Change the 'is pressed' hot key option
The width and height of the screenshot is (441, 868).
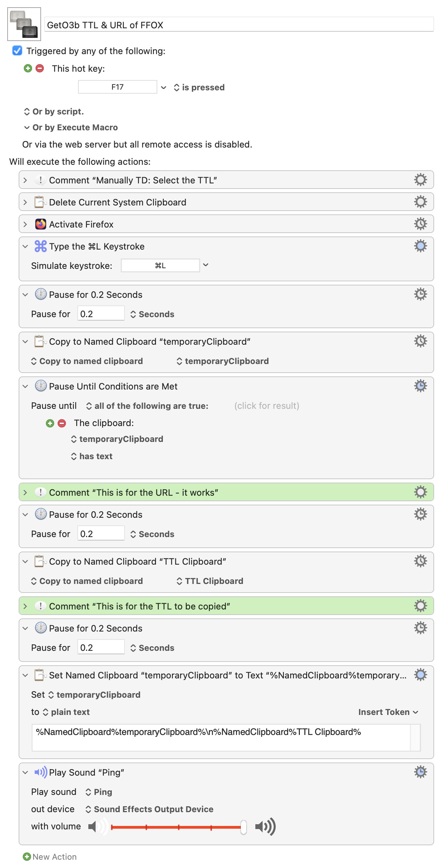[x=199, y=88]
